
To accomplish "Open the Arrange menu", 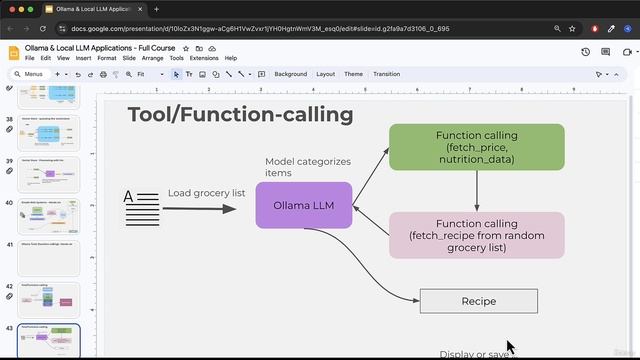I will [x=152, y=58].
